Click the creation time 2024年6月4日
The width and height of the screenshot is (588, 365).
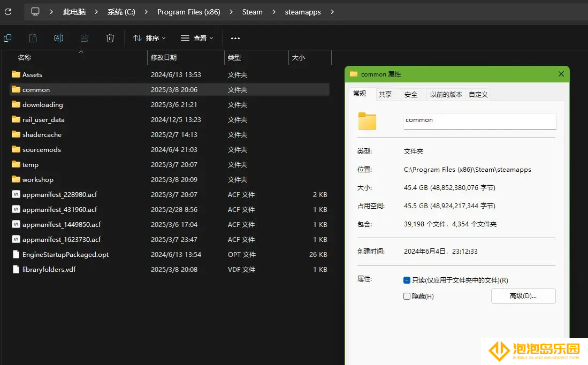pyautogui.click(x=441, y=252)
